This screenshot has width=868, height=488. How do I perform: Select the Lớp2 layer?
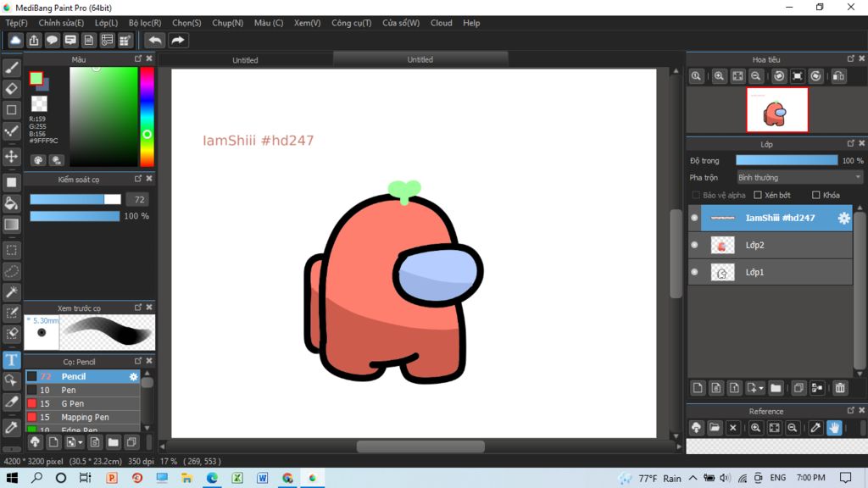click(x=770, y=245)
